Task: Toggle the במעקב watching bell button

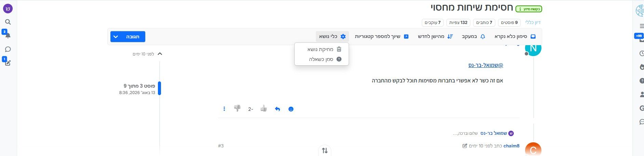Action: [x=473, y=37]
